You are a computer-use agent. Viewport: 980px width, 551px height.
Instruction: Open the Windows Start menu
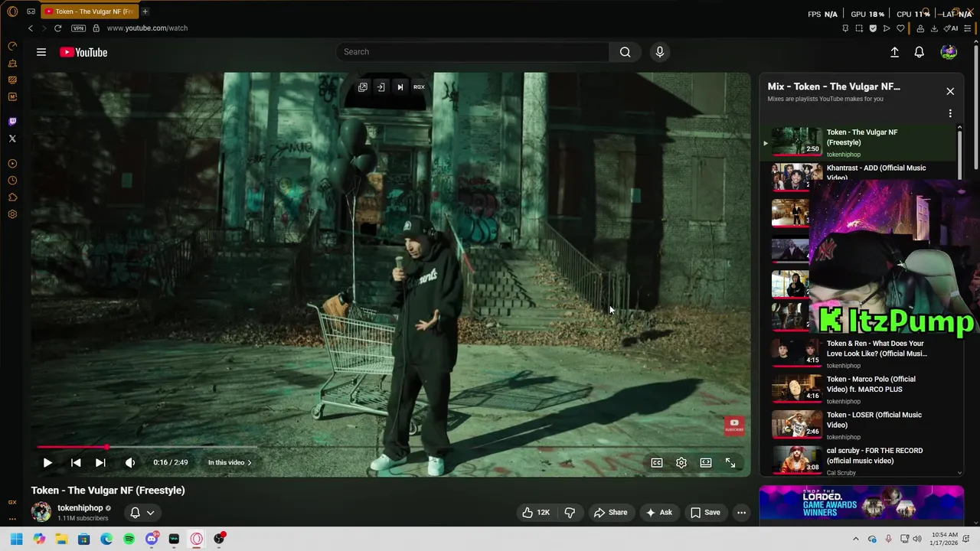click(16, 539)
